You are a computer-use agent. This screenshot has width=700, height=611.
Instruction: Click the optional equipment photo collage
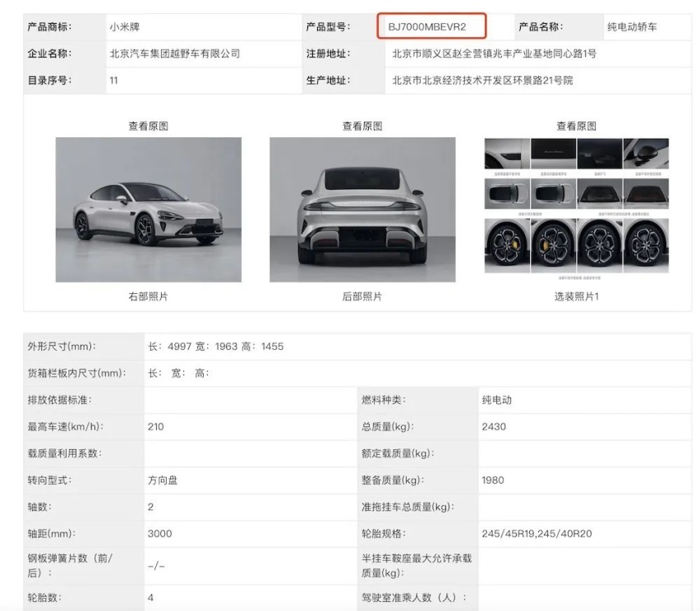point(576,209)
